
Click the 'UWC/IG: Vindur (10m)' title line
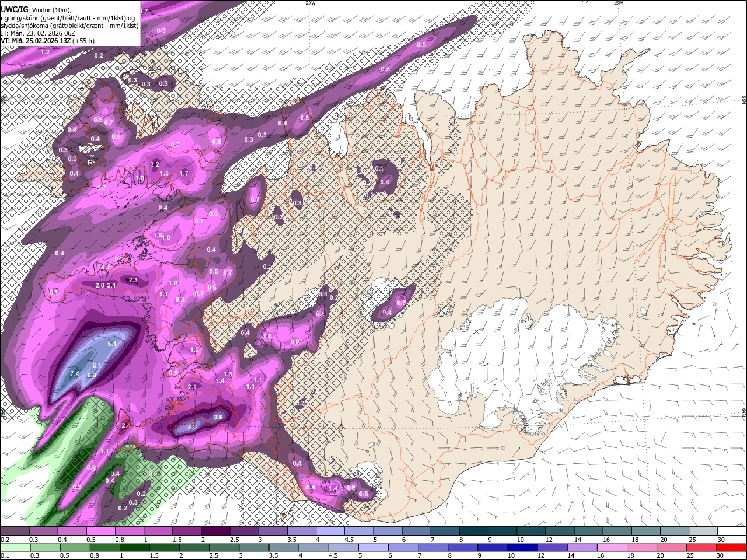(36, 10)
